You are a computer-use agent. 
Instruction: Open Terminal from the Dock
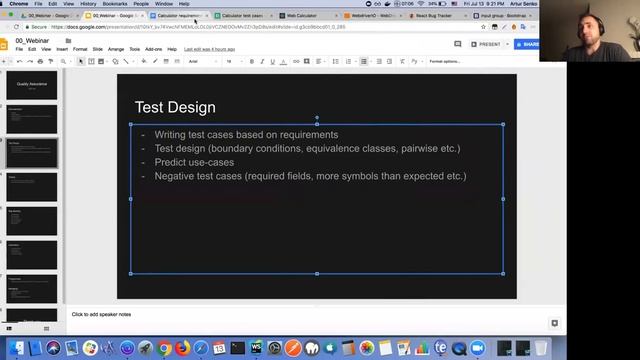tap(238, 348)
